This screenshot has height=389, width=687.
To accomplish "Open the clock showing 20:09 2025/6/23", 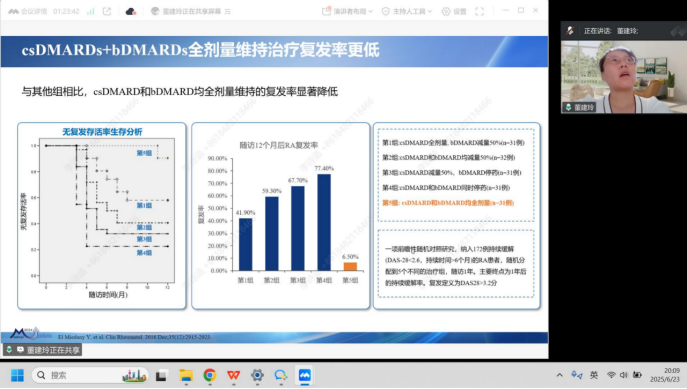I will point(666,375).
